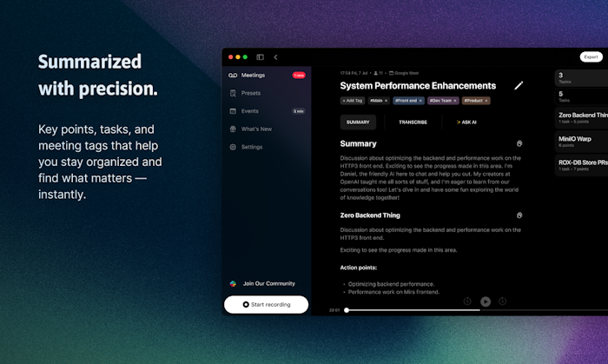The width and height of the screenshot is (608, 364).
Task: Open the ROX-DB Store PRs topic card
Action: coord(581,166)
